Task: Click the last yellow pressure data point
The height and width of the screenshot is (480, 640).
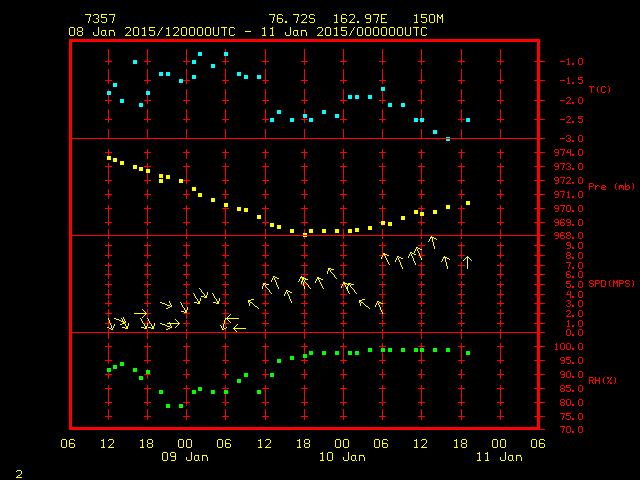Action: (x=467, y=203)
